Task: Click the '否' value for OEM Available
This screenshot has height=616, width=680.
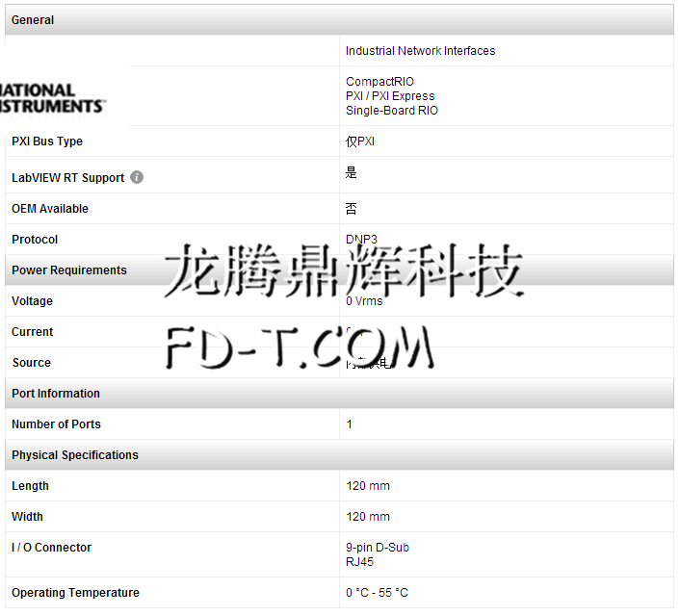Action: click(x=351, y=209)
